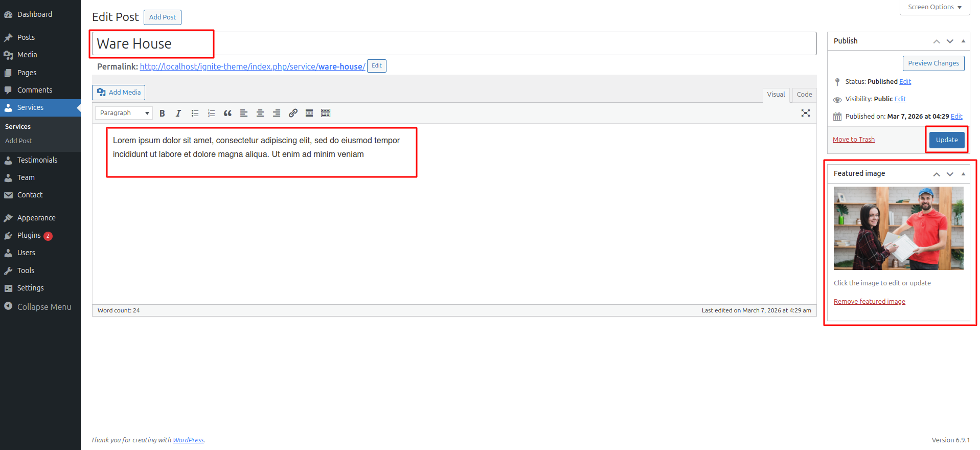Collapse the Featured image panel triangle
The image size is (980, 450).
tap(963, 174)
